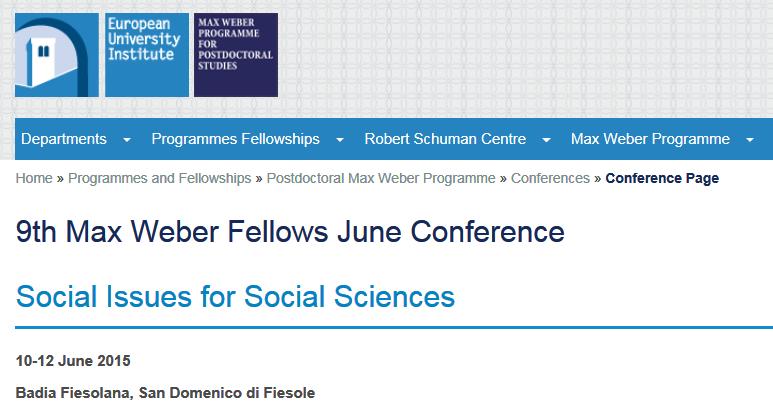Click the Max Weber Programme Postdoctoral Studies logo

(x=236, y=55)
